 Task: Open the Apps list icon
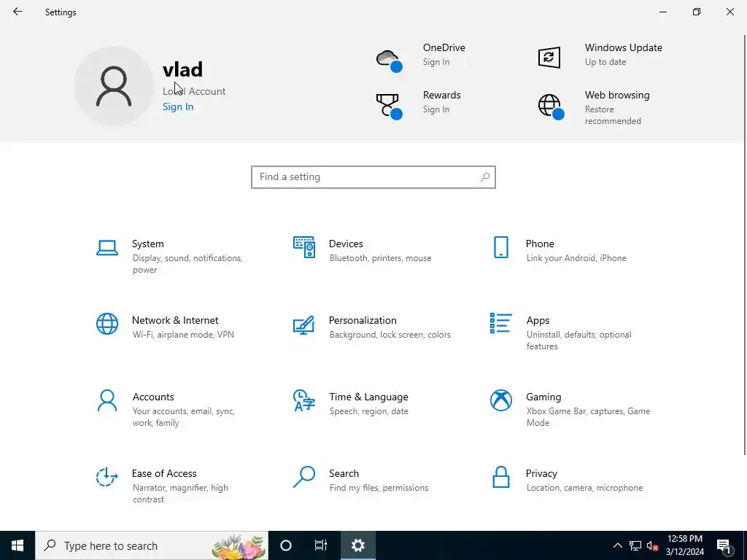click(500, 323)
